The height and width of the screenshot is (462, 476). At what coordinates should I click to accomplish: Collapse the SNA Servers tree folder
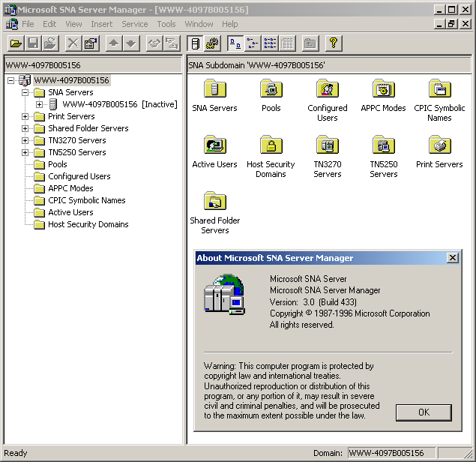coord(25,92)
